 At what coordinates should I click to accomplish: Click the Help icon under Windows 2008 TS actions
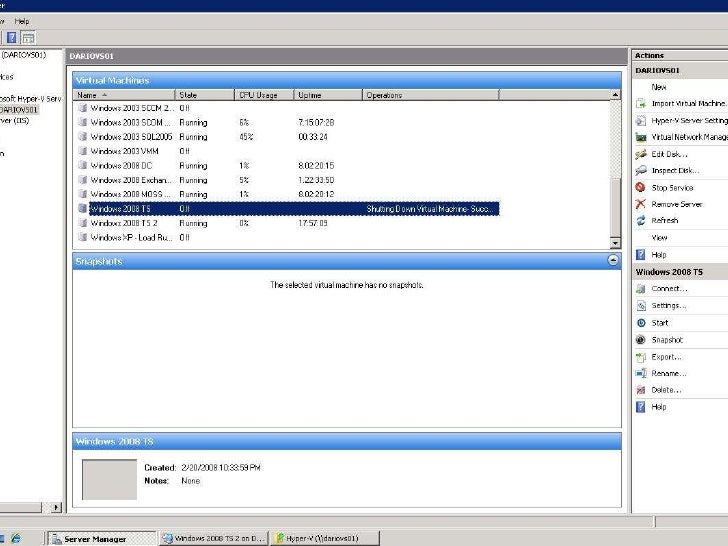coord(641,407)
